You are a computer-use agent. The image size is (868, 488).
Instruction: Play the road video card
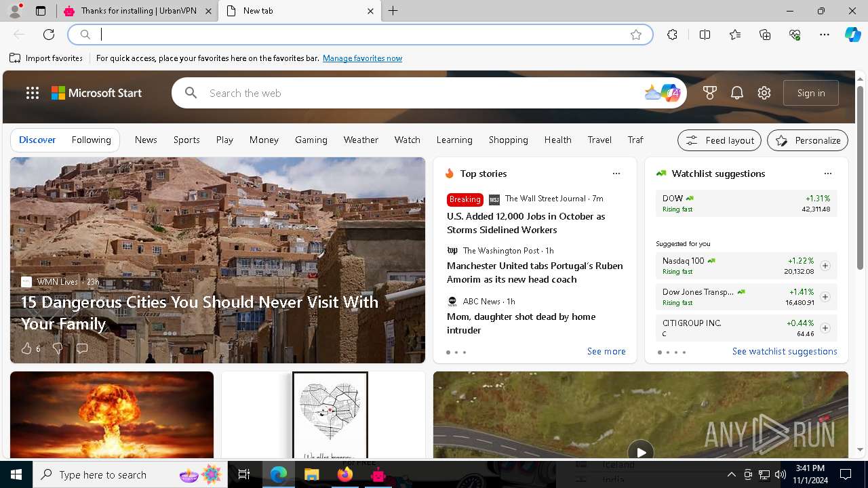pos(641,452)
